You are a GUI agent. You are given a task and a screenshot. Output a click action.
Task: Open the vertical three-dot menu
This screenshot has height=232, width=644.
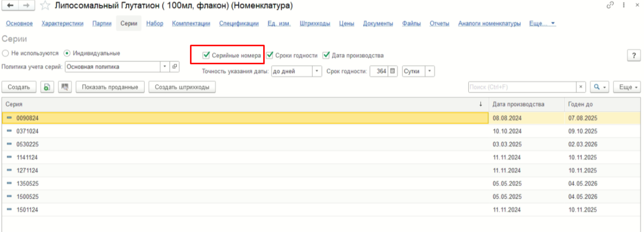point(624,5)
